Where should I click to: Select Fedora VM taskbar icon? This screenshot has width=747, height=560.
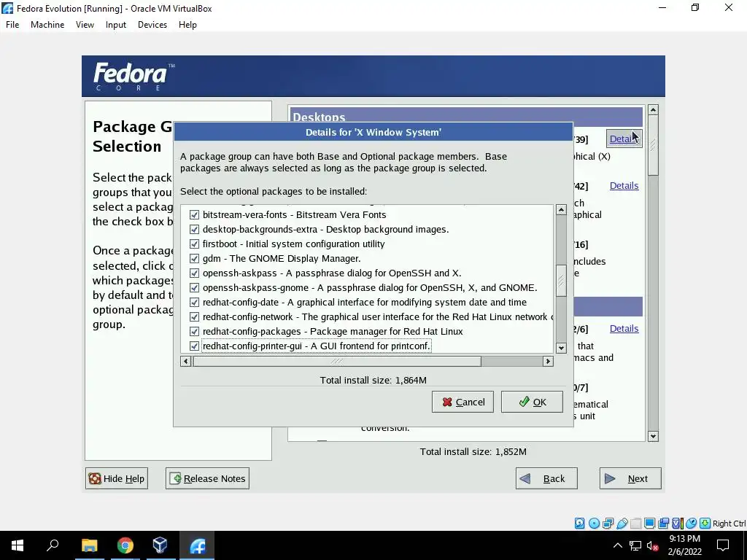point(197,545)
